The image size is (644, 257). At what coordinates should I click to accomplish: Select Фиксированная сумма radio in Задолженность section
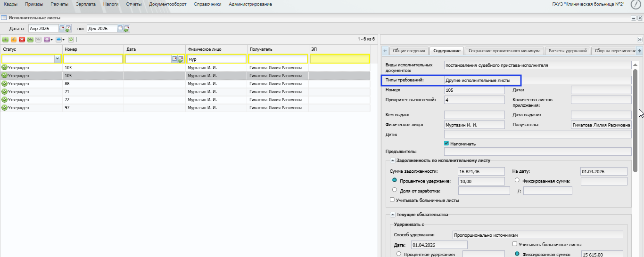pos(517,180)
